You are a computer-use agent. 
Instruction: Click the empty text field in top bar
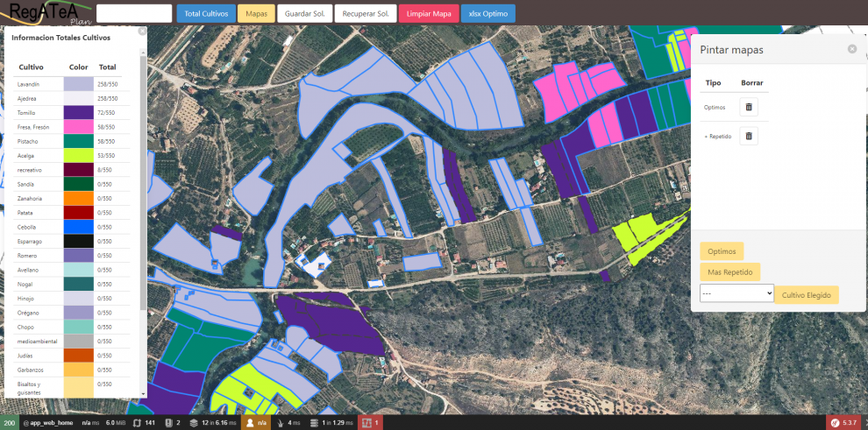click(x=134, y=14)
